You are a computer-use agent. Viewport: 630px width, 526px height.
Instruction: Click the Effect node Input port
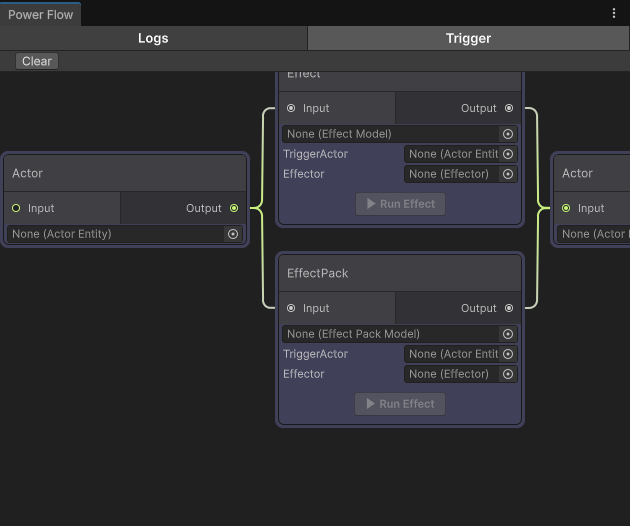click(x=291, y=108)
